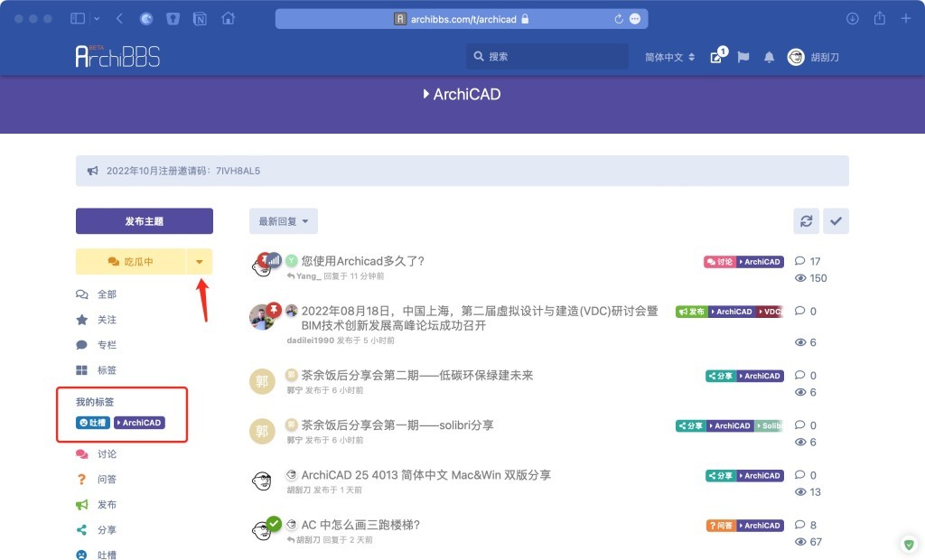
Task: Select 标签 in the sidebar
Action: (97, 370)
